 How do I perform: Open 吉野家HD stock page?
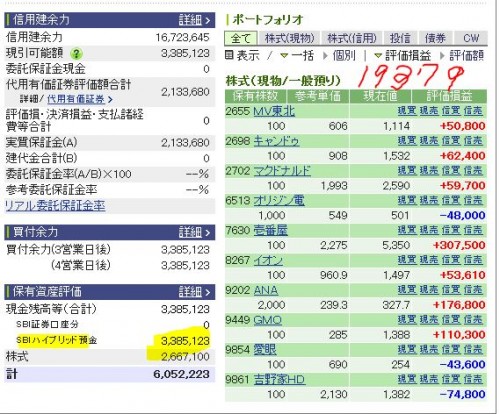[279, 379]
